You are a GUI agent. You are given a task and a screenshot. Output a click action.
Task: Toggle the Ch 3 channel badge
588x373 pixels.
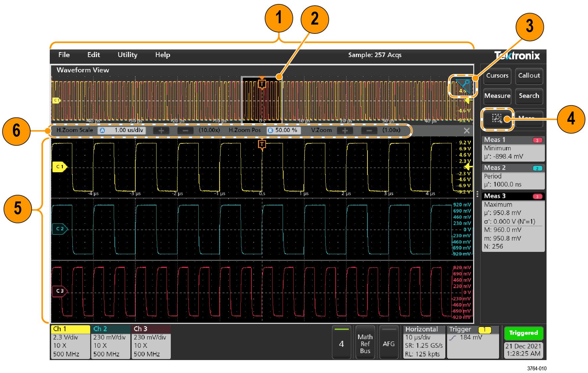click(x=151, y=342)
